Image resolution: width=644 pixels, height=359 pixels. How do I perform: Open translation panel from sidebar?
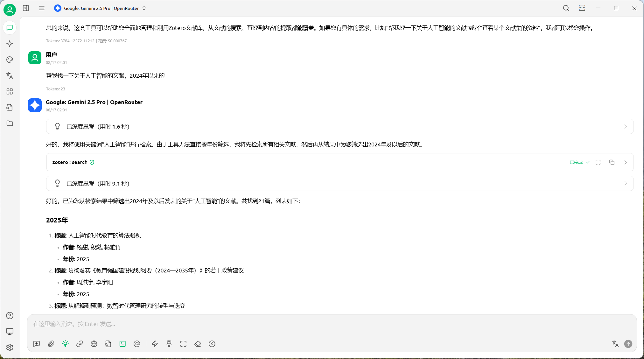point(10,75)
